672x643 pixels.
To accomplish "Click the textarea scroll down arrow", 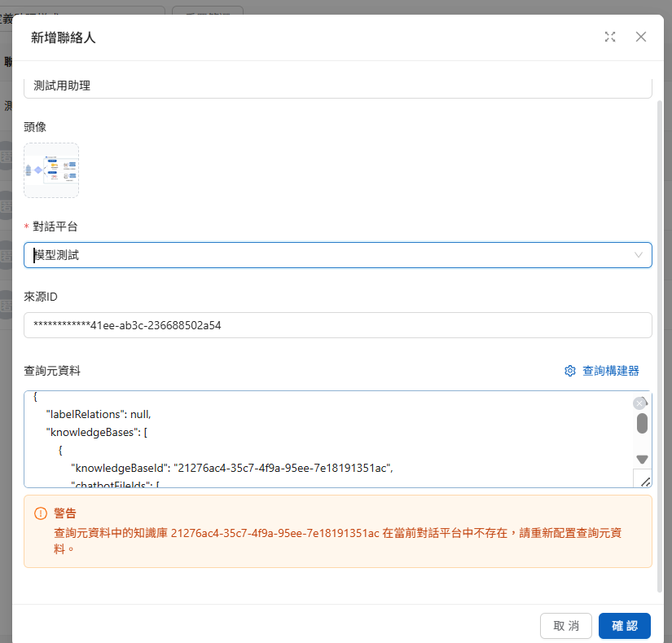I will (x=642, y=460).
